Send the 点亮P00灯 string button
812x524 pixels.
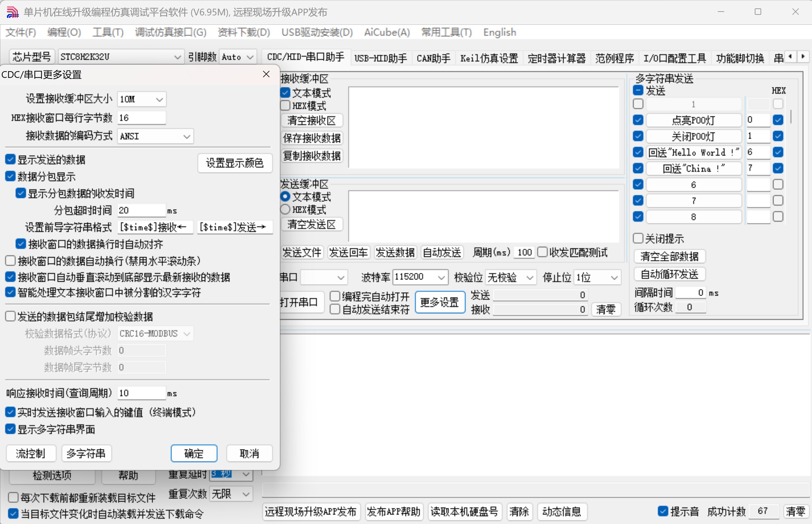tap(693, 120)
